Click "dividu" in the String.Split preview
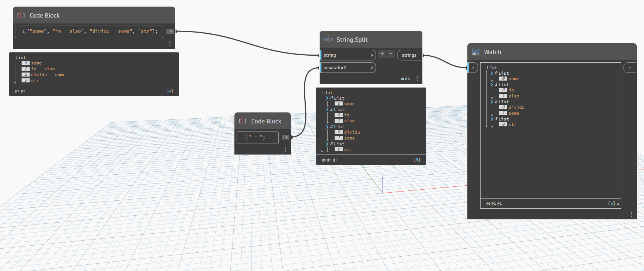The width and height of the screenshot is (644, 271). [352, 132]
